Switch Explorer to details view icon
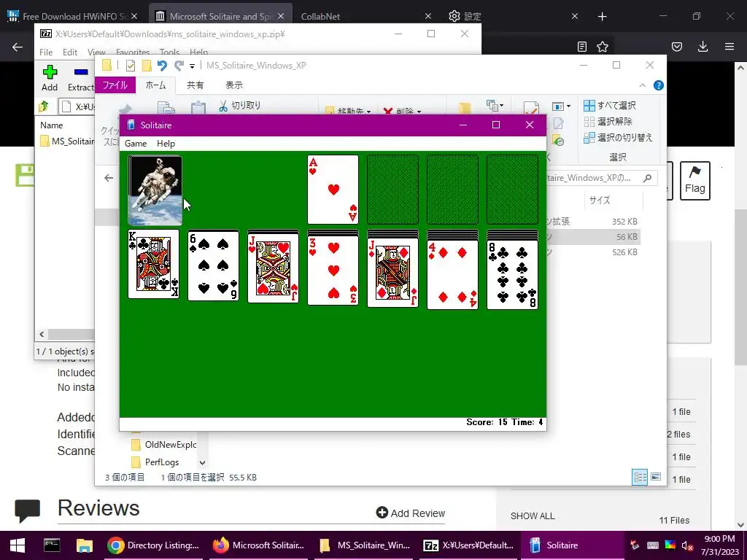 click(640, 477)
